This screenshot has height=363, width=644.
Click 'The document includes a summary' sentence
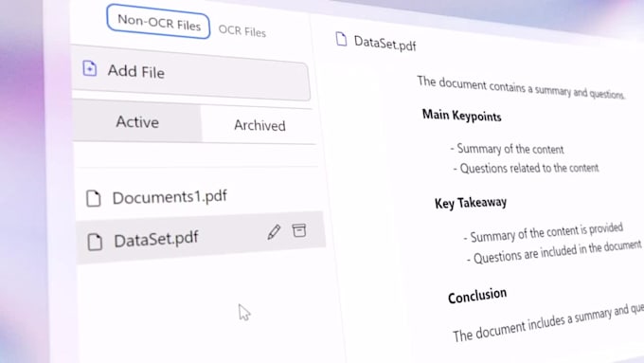(548, 323)
